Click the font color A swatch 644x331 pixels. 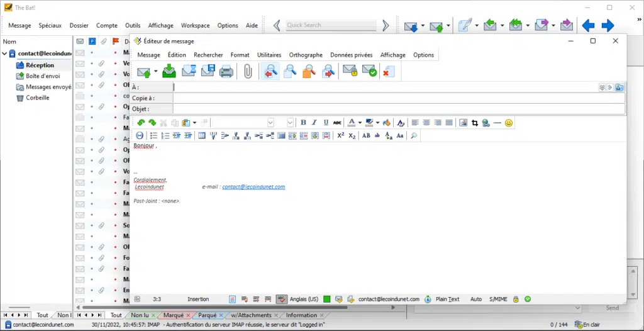(x=351, y=123)
